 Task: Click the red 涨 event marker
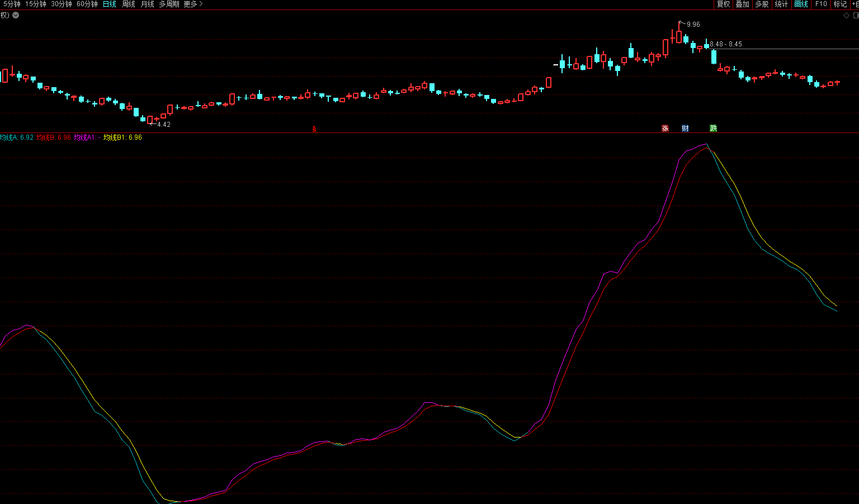[x=665, y=129]
